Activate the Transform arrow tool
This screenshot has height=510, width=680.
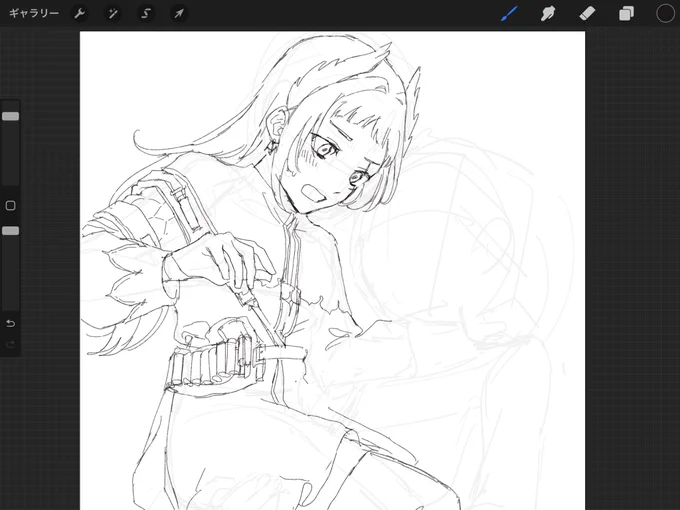point(179,13)
